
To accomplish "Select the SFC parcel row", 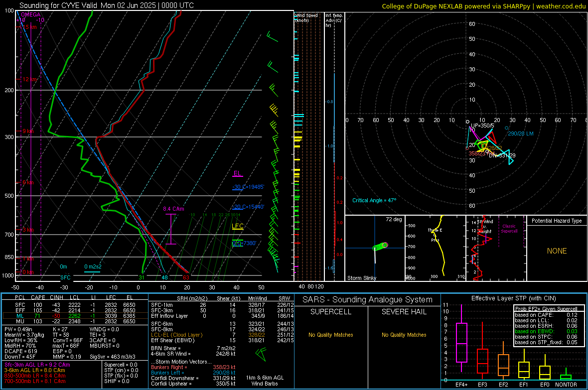I will point(74,305).
